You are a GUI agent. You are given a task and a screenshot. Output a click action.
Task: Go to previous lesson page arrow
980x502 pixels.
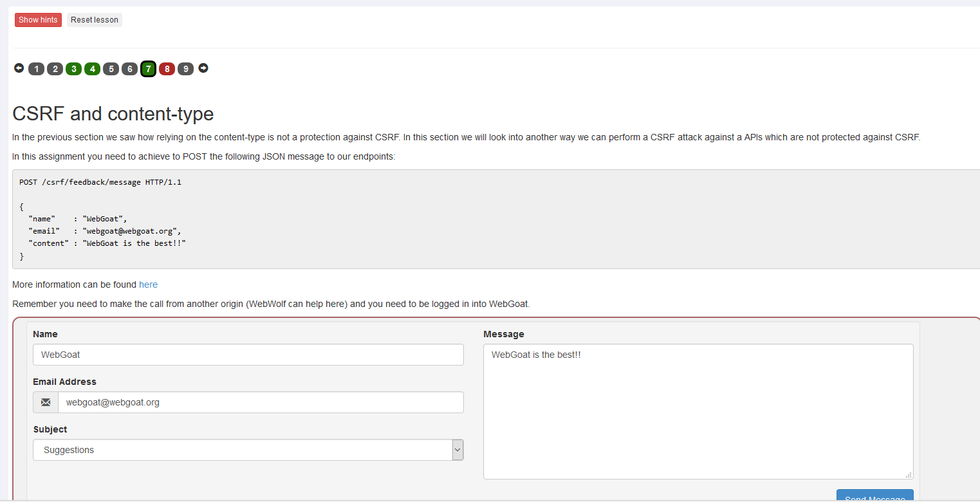pos(19,68)
